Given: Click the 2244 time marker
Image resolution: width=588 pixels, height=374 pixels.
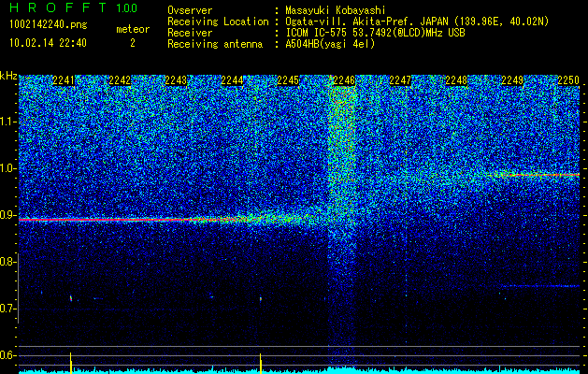Looking at the screenshot, I should coord(232,80).
